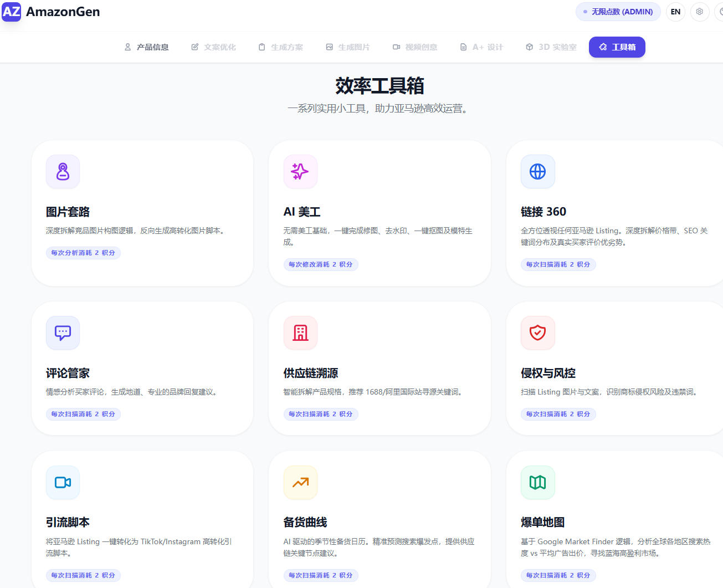
Task: Open the 评论管家 chat bubble icon
Action: pyautogui.click(x=63, y=333)
